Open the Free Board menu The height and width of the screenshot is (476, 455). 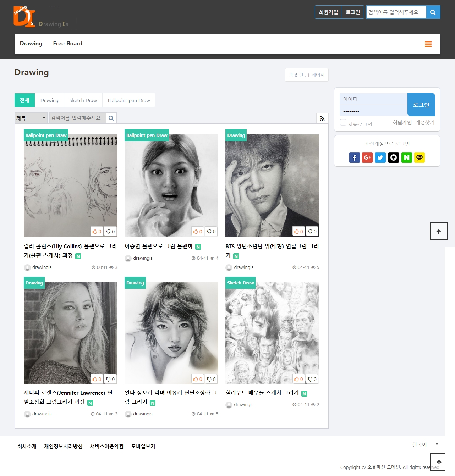[x=68, y=44]
